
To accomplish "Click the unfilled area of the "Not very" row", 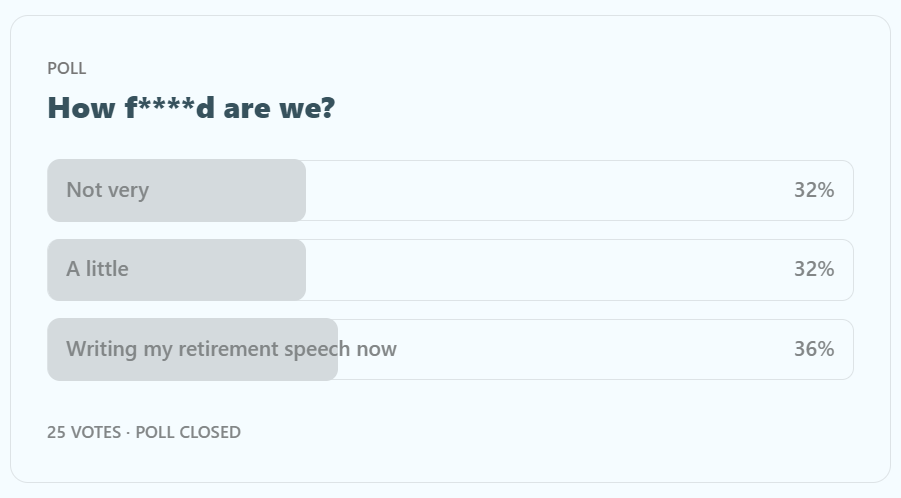I will (550, 190).
